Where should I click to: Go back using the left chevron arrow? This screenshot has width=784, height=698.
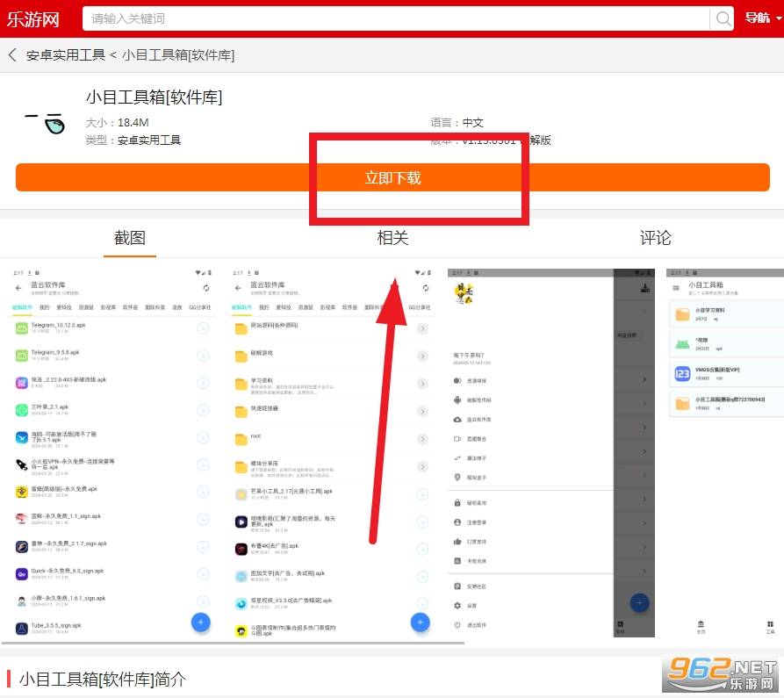pyautogui.click(x=12, y=55)
